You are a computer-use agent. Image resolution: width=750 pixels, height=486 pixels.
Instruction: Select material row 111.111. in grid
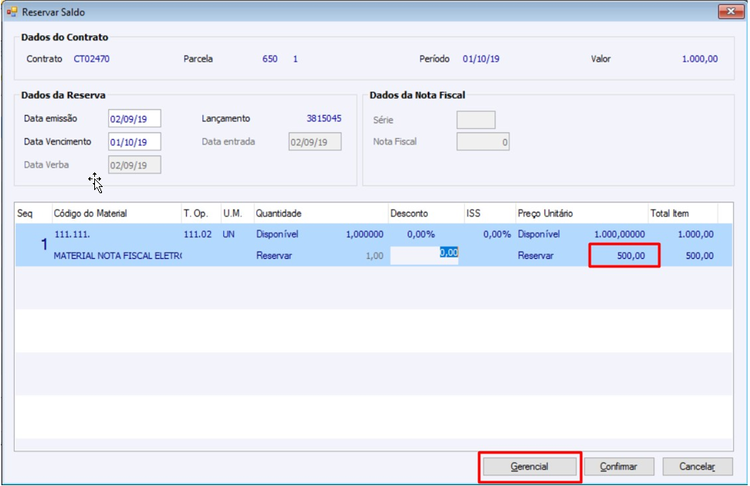(374, 245)
